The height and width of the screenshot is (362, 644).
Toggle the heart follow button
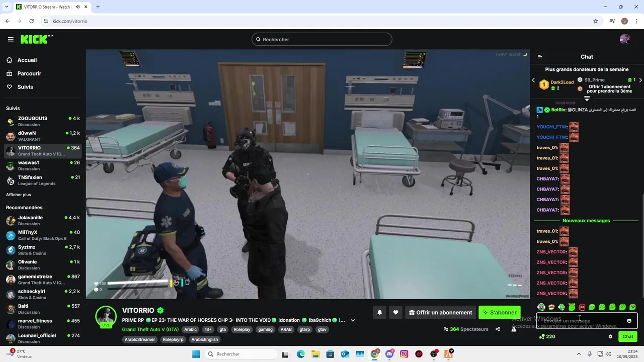click(x=396, y=313)
